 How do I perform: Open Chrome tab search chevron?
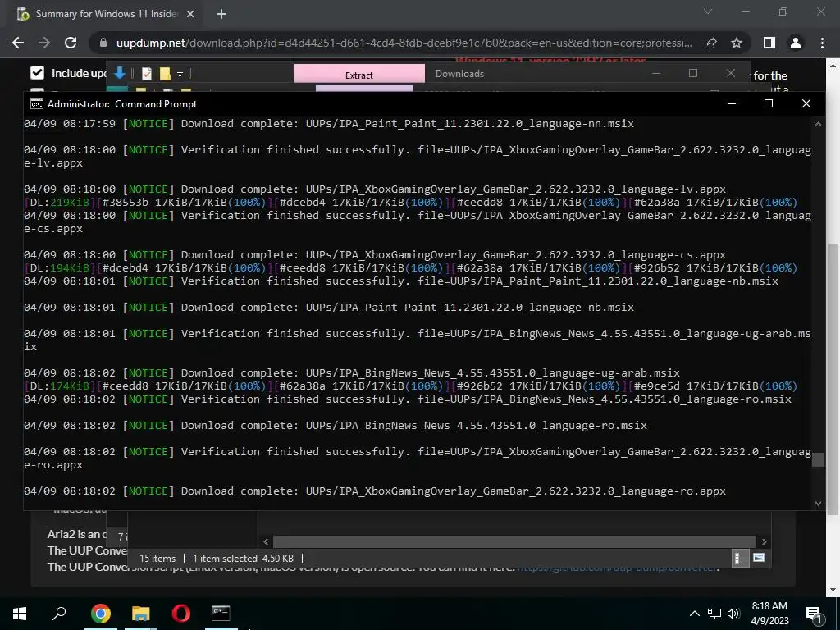pyautogui.click(x=708, y=11)
